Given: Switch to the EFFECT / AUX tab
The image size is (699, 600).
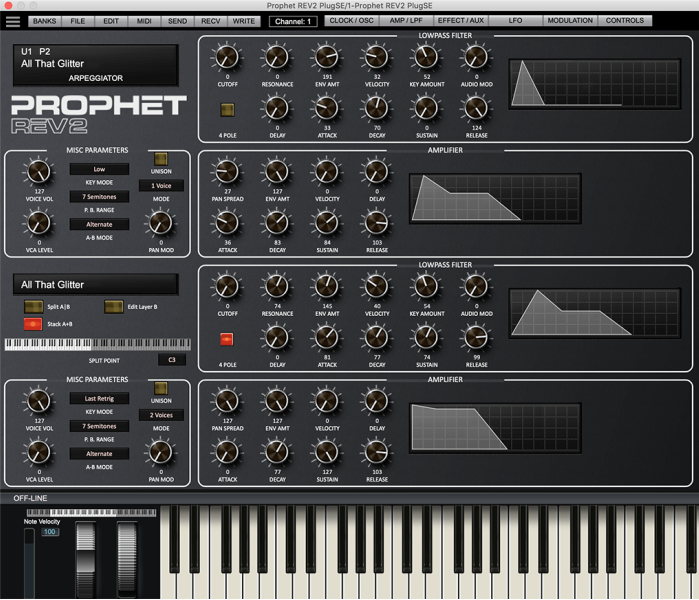Looking at the screenshot, I should tap(461, 21).
